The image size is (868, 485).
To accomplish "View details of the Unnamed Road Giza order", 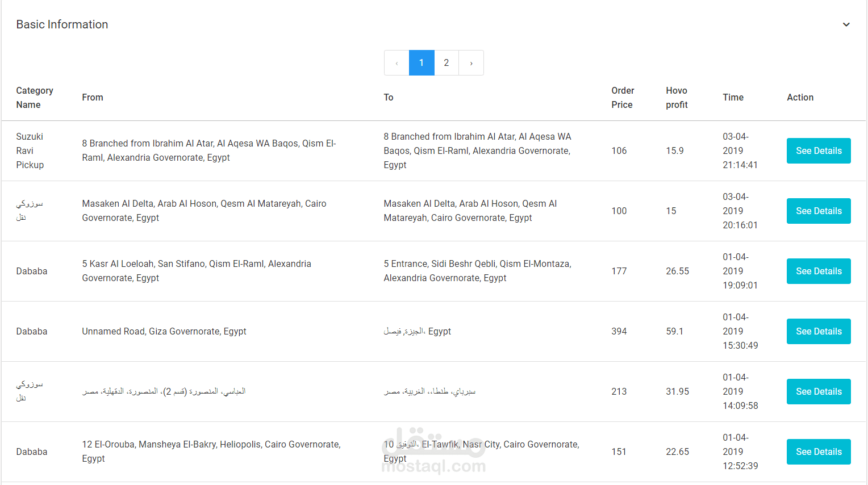I will pos(818,332).
